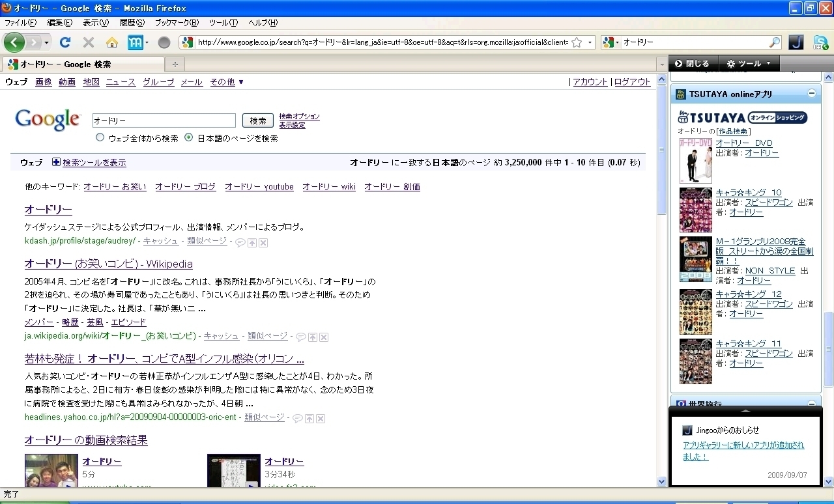Click the Jingoo アプリギャラリー notification link
834x504 pixels.
point(743,451)
